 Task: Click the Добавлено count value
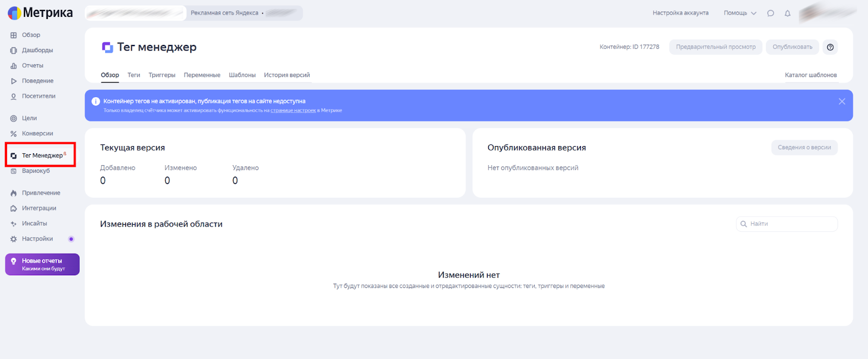tap(103, 181)
